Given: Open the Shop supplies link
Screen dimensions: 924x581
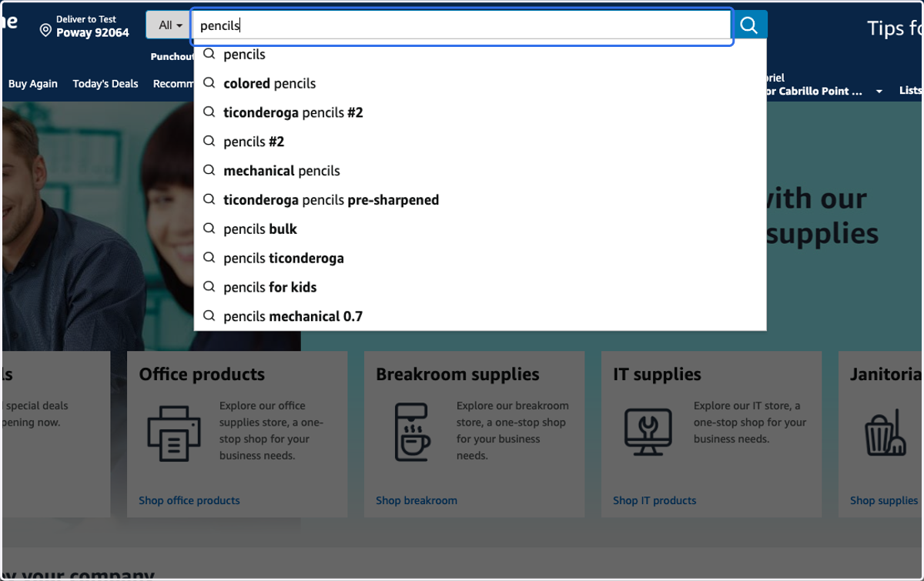Looking at the screenshot, I should coord(884,500).
